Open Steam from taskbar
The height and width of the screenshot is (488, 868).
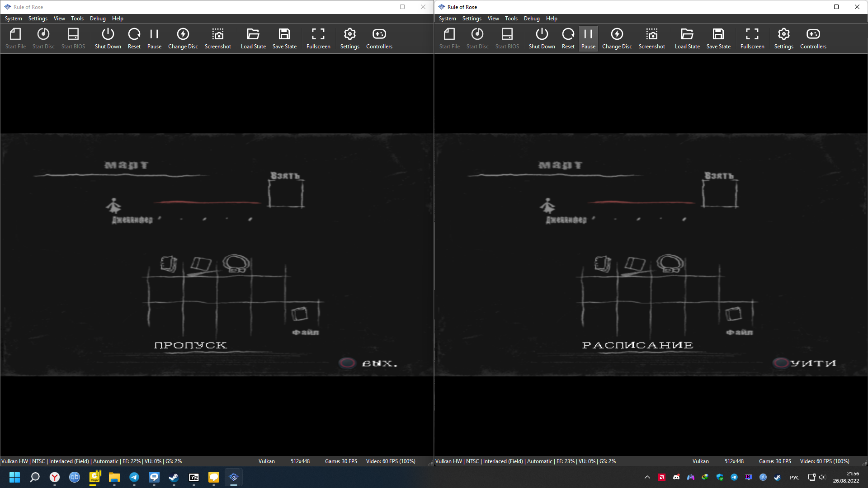(x=174, y=477)
